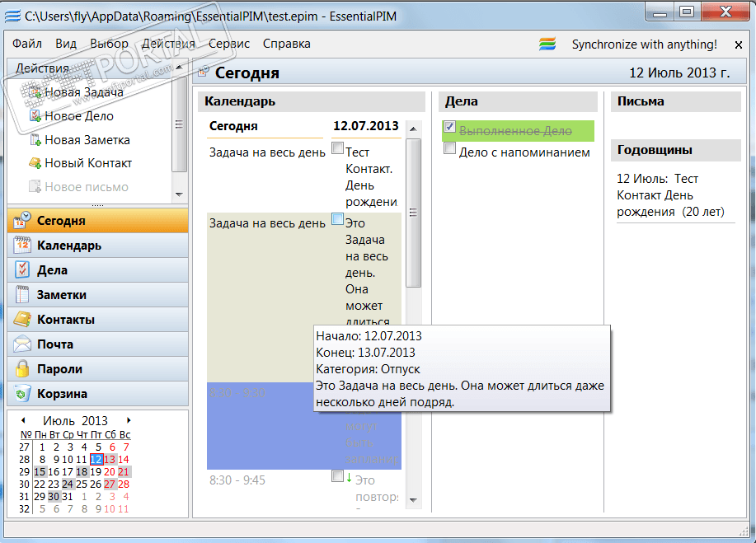The width and height of the screenshot is (756, 543).
Task: Select 27 highlighted in the mini calendar
Action: pyautogui.click(x=110, y=484)
